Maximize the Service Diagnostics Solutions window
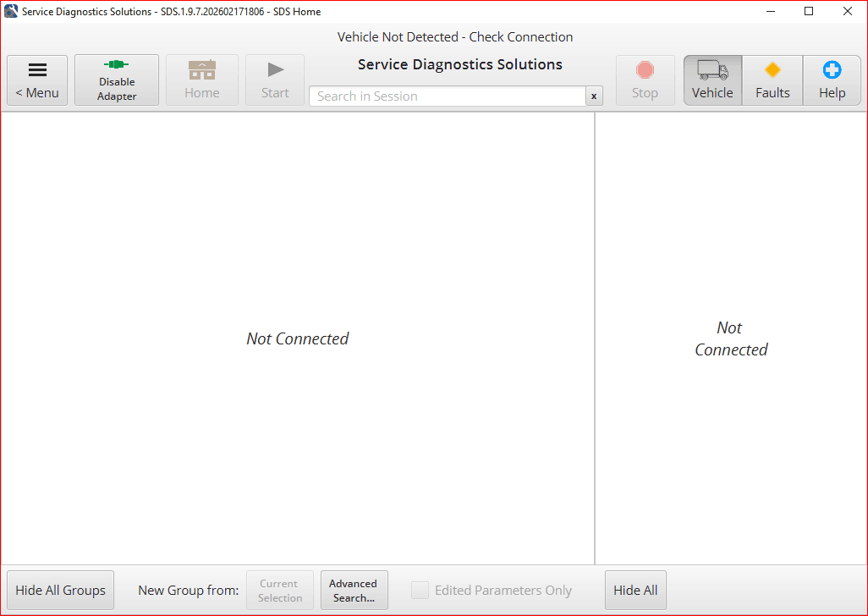This screenshot has height=616, width=868. (809, 12)
